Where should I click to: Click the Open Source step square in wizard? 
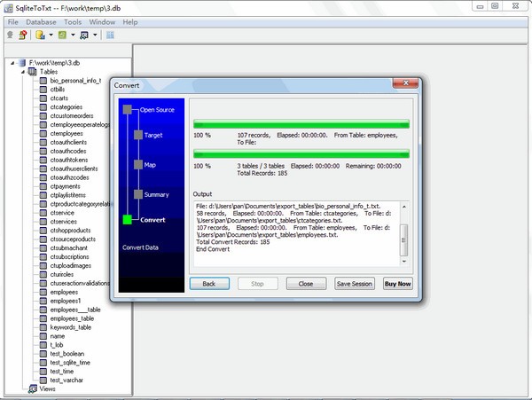[x=128, y=109]
